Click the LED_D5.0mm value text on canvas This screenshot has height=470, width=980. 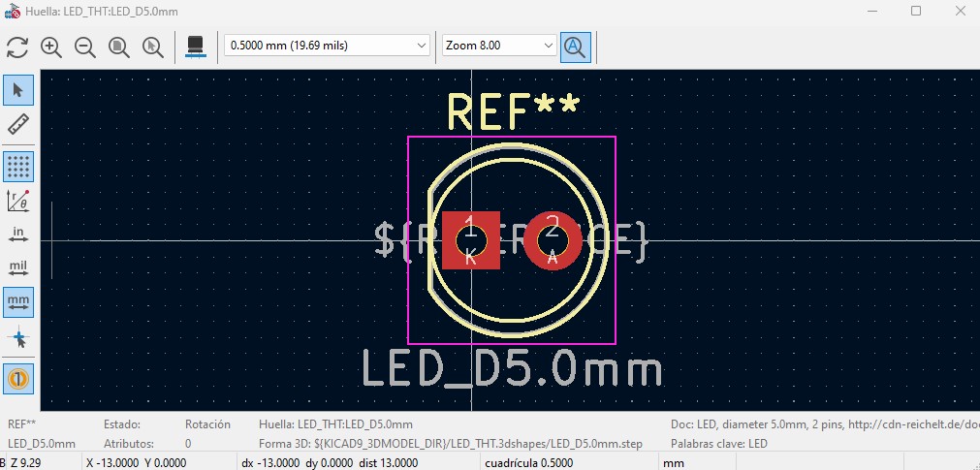tap(511, 369)
